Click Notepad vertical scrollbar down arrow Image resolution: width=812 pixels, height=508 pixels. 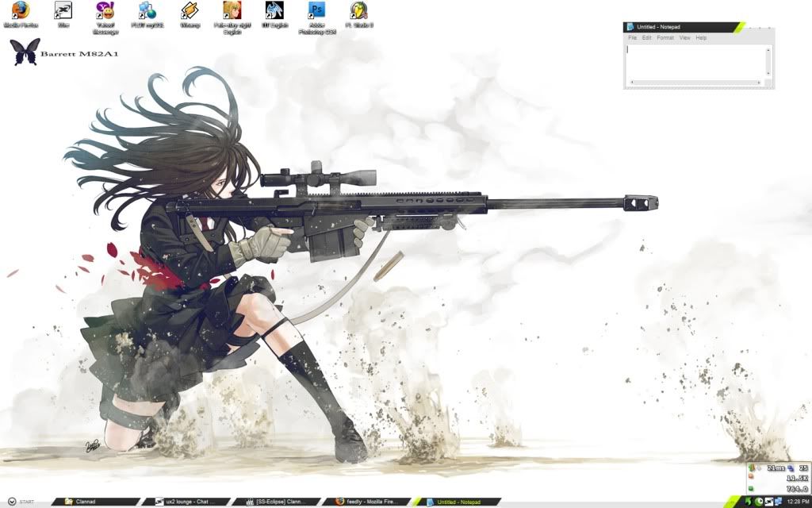[768, 74]
